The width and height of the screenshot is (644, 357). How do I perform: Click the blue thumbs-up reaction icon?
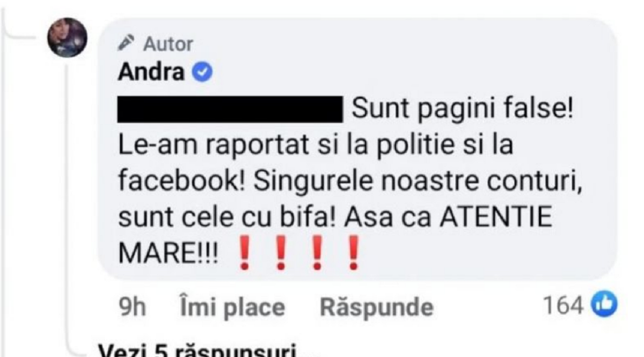[x=603, y=306]
